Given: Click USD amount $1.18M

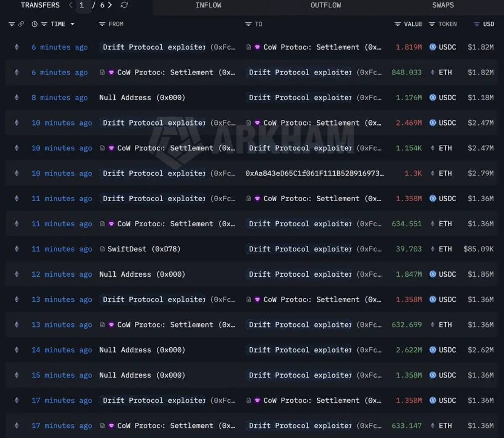Looking at the screenshot, I should [481, 97].
